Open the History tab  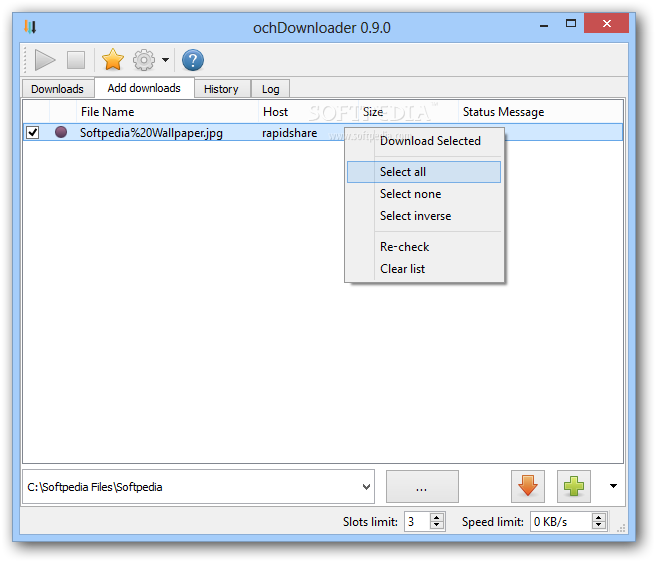click(221, 89)
